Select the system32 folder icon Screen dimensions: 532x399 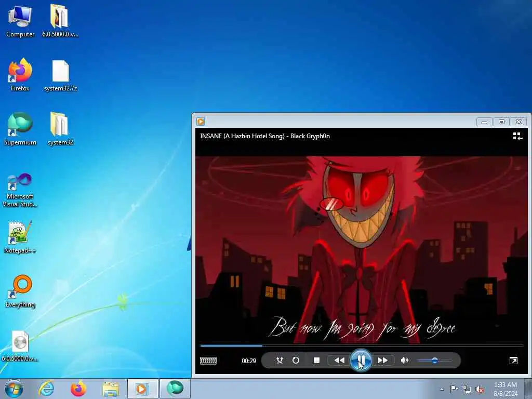pyautogui.click(x=60, y=129)
